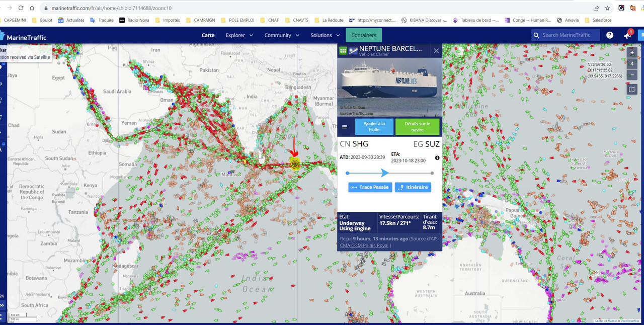
Task: Click the green grid icon in vessel popup
Action: 343,50
